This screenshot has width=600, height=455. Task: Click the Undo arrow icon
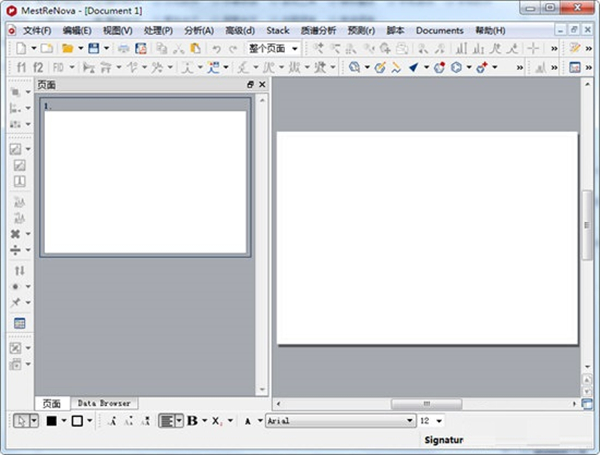point(215,48)
